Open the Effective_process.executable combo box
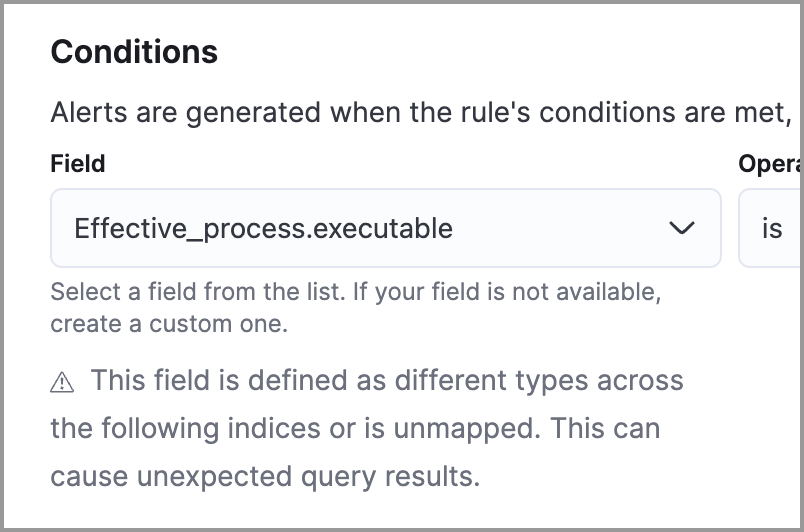Image resolution: width=804 pixels, height=532 pixels. click(360, 228)
